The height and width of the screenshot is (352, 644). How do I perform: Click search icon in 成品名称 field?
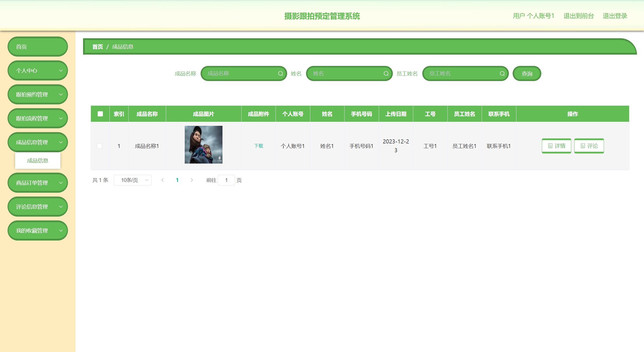pos(280,73)
